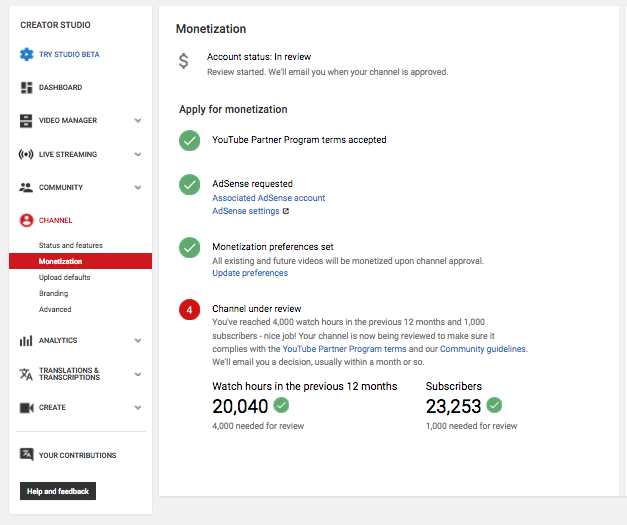Expand Translations & Transcriptions chevron
Viewport: 627px width, 525px height.
tap(138, 374)
